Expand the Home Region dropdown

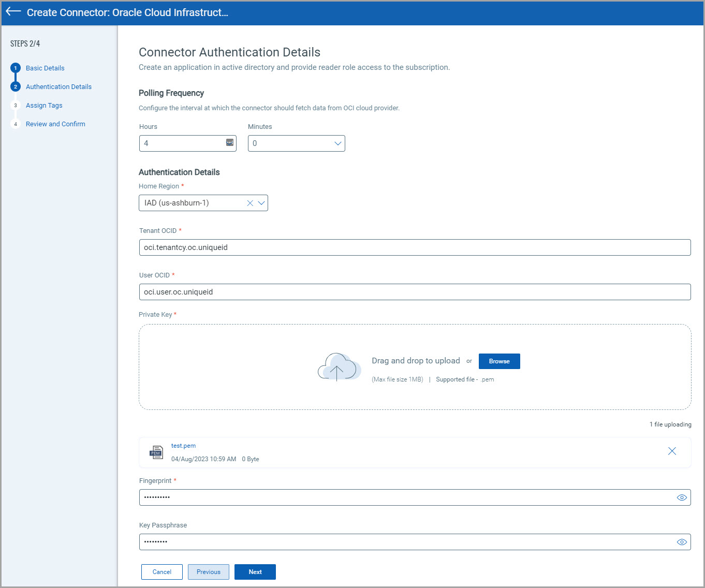tap(261, 203)
